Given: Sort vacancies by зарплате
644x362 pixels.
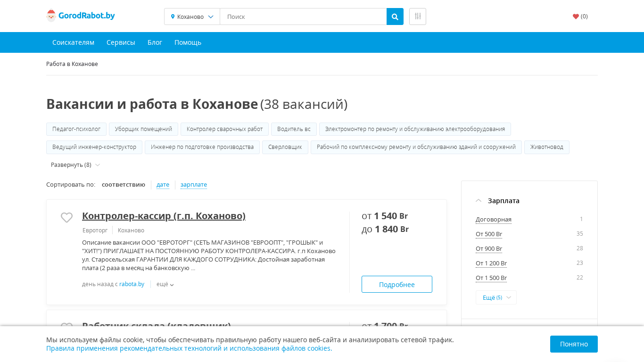Looking at the screenshot, I should (194, 185).
